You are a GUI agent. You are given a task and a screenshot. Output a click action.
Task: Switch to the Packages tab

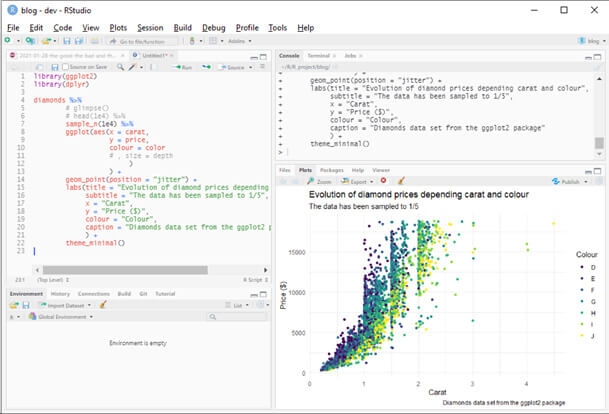(331, 171)
